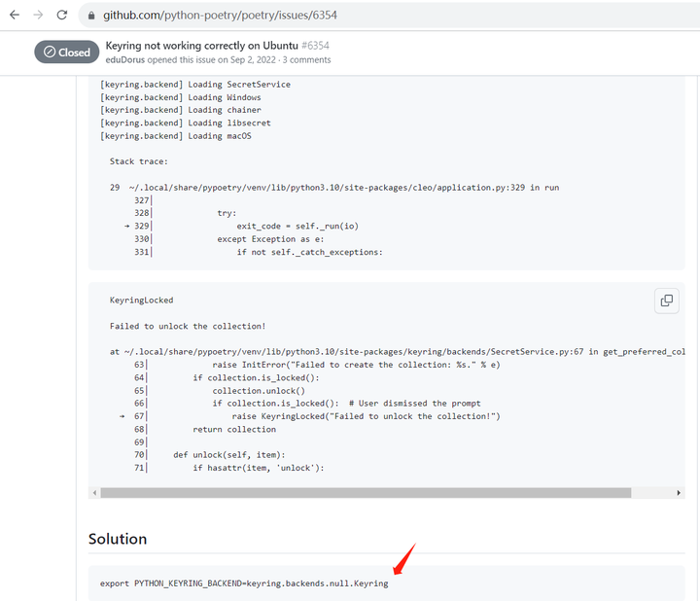The height and width of the screenshot is (601, 700).
Task: Click the horizontal scrollbar thumb of code block
Action: 366,492
